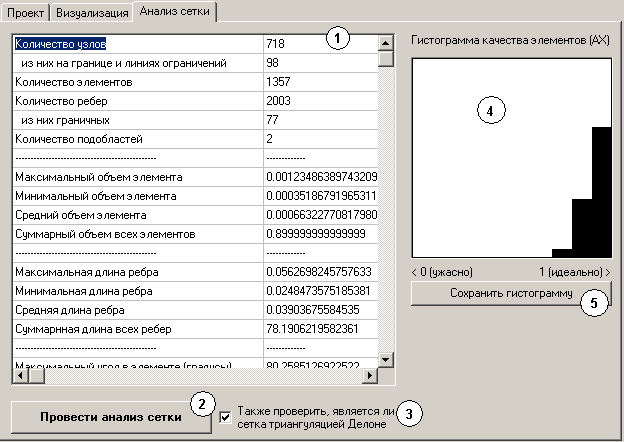Click the 0.899999999999999 value cell
This screenshot has width=624, height=442.
click(320, 234)
